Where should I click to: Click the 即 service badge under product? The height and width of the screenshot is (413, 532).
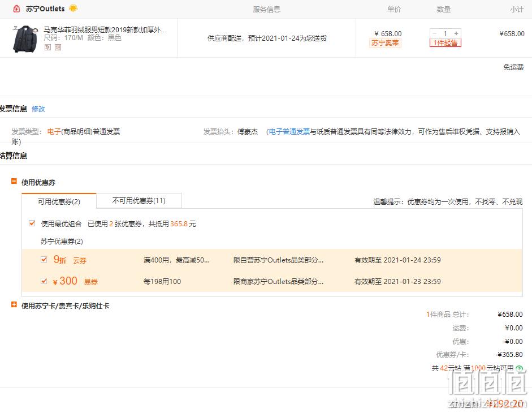coord(47,47)
